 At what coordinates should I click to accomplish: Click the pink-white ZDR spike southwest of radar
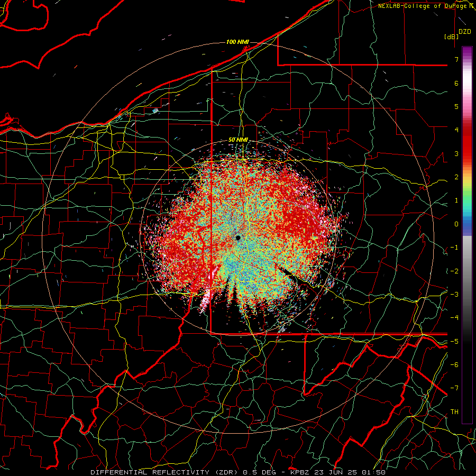(207, 296)
